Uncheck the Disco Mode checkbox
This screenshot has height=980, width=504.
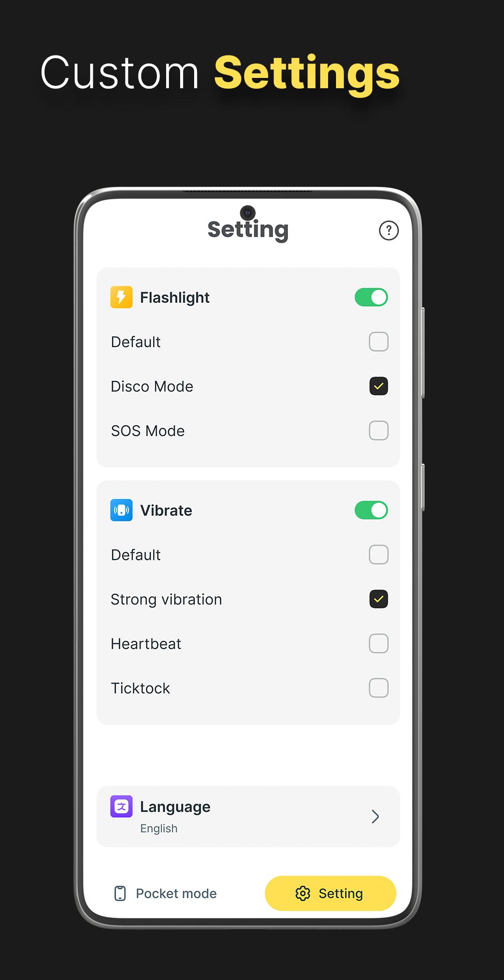pos(378,386)
